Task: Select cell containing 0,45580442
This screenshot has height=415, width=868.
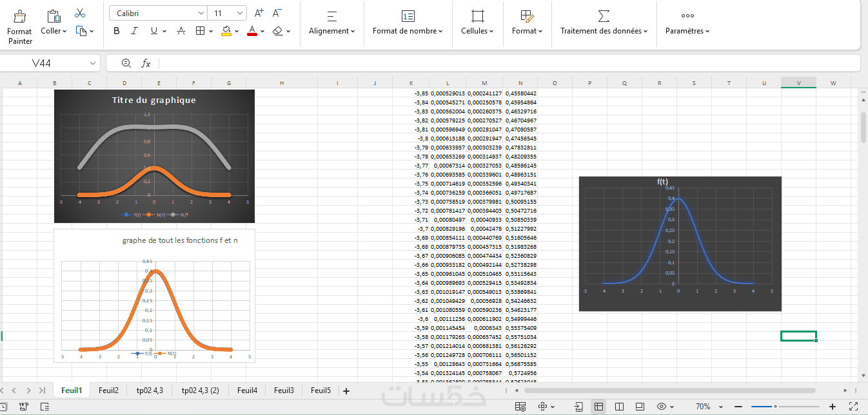Action: 520,93
